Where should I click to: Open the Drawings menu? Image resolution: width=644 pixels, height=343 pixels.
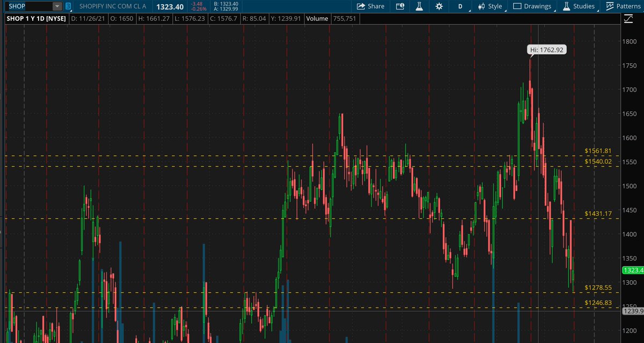pos(533,6)
